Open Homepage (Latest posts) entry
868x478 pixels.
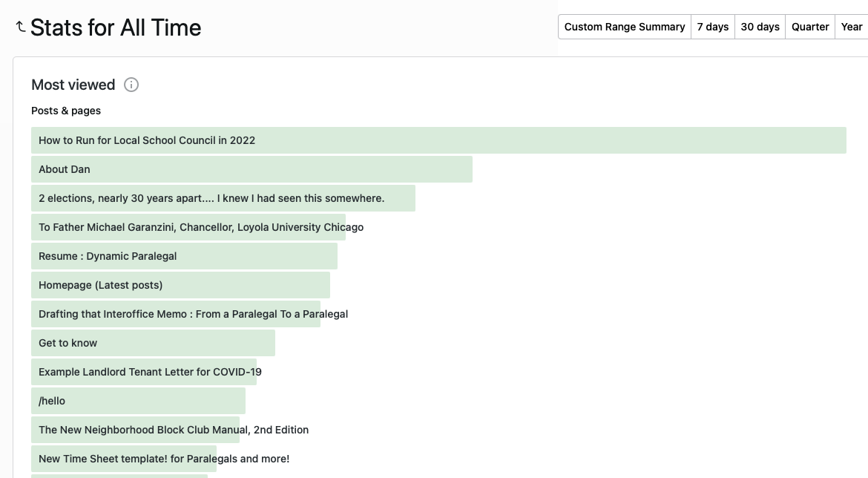[x=100, y=285]
